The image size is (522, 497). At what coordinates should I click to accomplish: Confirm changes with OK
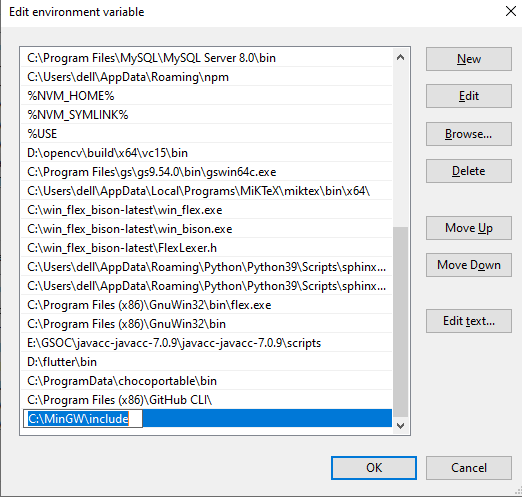374,468
